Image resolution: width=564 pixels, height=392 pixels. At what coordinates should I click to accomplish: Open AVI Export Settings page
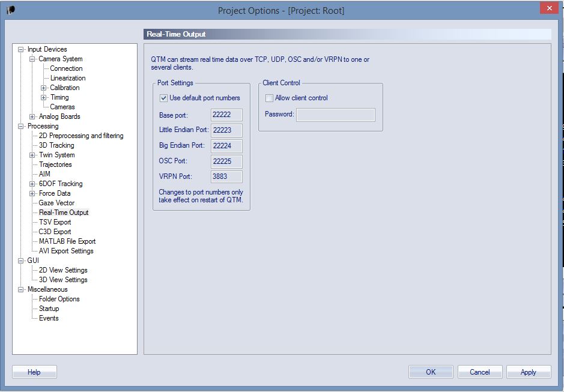pos(66,251)
